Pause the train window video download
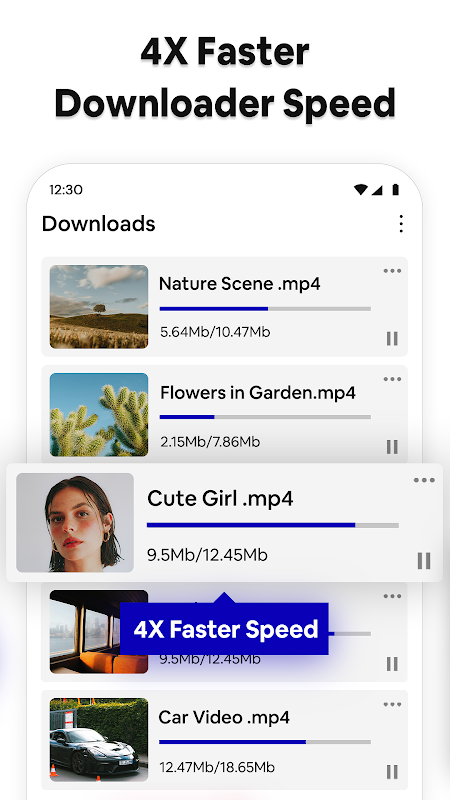450x800 pixels. (392, 664)
